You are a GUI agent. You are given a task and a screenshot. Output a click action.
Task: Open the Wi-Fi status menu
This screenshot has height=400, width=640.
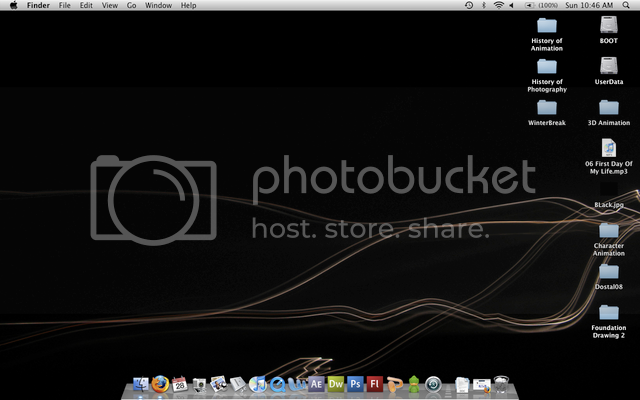499,6
